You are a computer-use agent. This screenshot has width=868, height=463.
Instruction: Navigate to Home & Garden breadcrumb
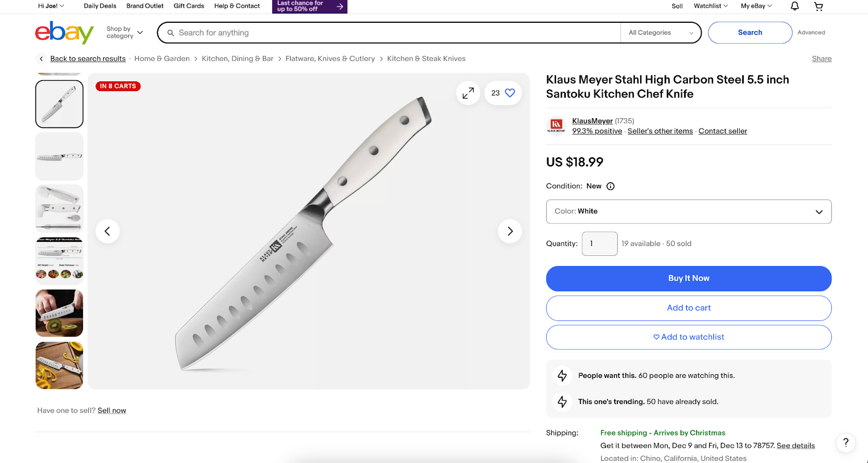click(x=162, y=59)
